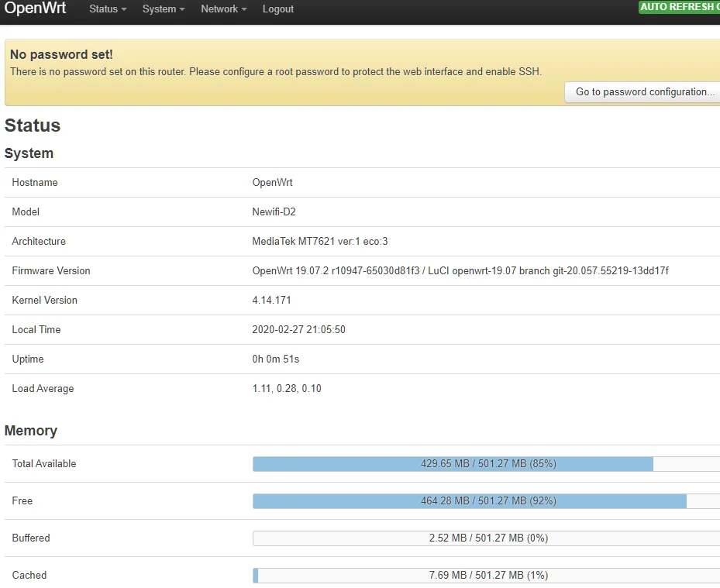Click the Buffered memory bar
This screenshot has width=720, height=588.
tap(484, 538)
